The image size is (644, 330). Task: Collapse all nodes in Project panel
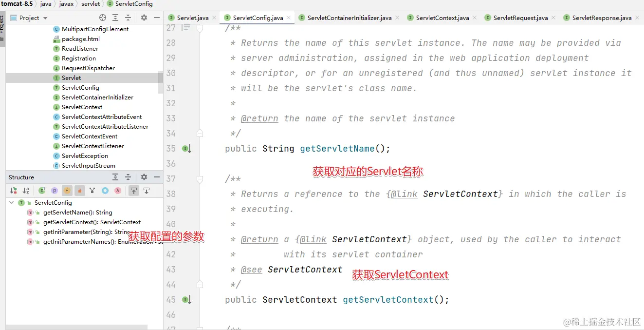point(128,18)
